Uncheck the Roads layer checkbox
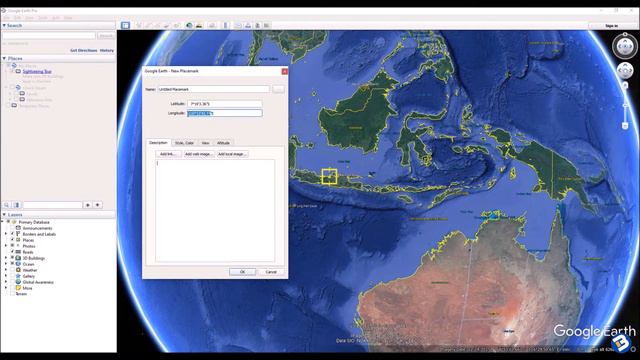This screenshot has width=640, height=360. point(12,252)
